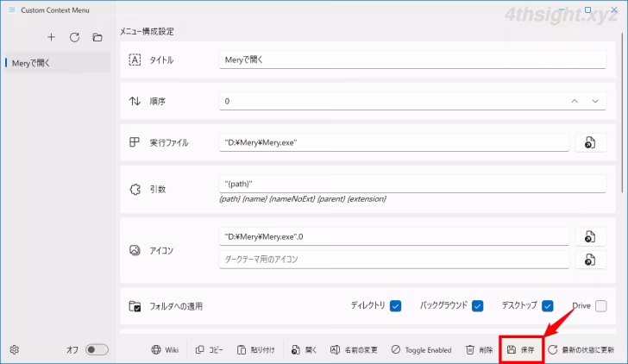628x364 pixels.
Task: Open settings gear icon
Action: point(15,349)
